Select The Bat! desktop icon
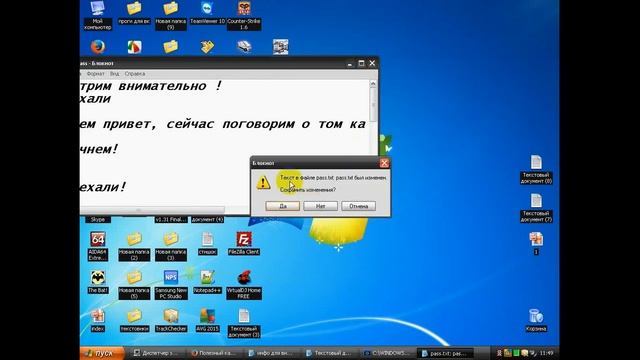 coord(98,282)
